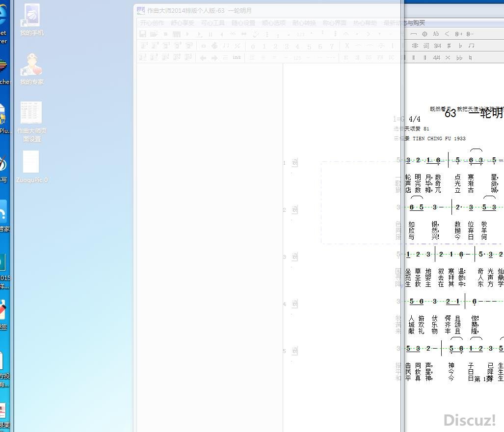Click note number 7 in faded toolbar
Image resolution: width=504 pixels, height=432 pixels.
point(331,47)
